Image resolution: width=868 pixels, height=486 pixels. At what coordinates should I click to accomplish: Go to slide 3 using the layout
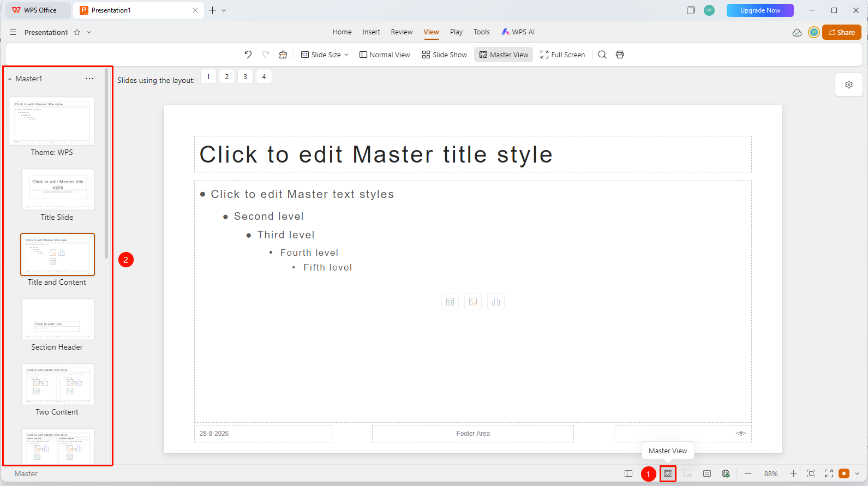click(x=246, y=77)
